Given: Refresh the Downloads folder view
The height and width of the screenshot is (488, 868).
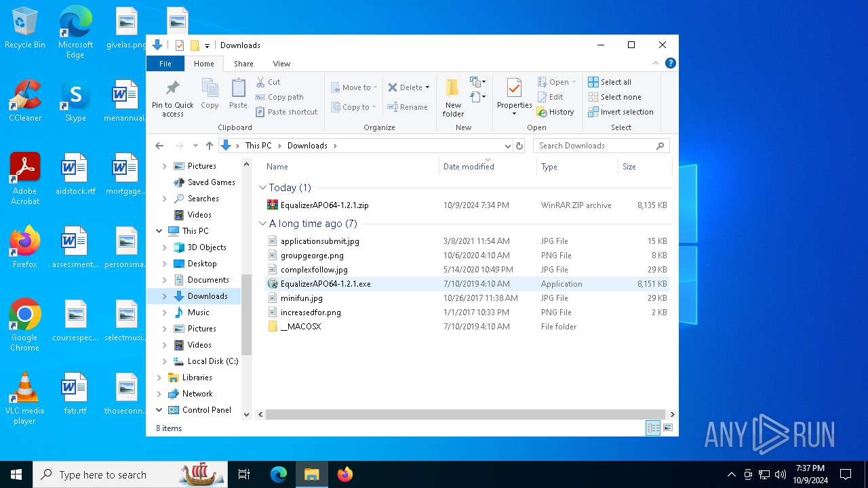Looking at the screenshot, I should click(519, 146).
